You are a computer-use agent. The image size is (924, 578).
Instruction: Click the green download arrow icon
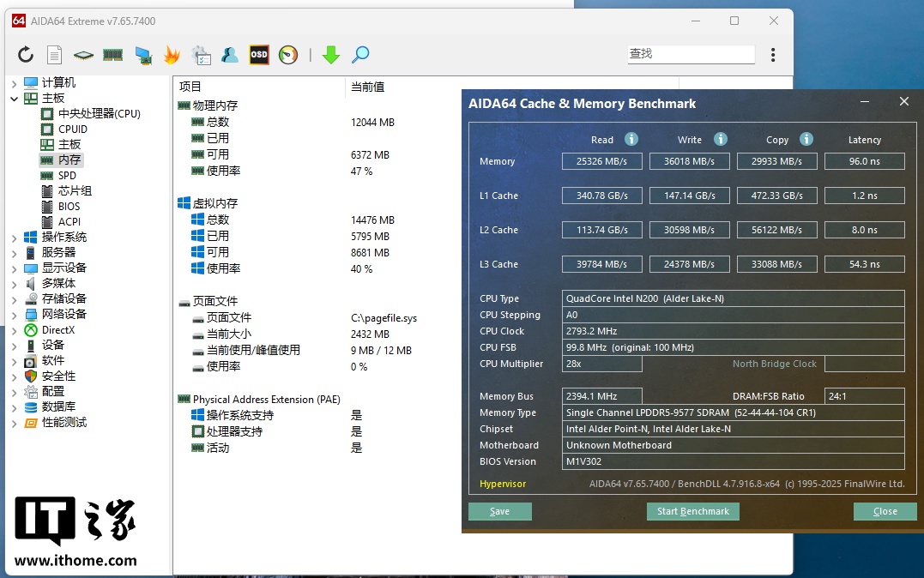331,55
